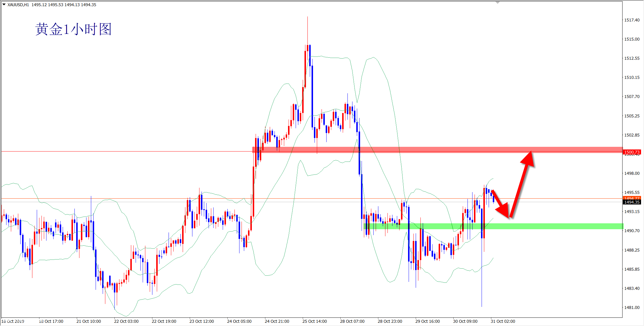Click the gray chart shift triangle marker
Screen dimensions: 644x326
[497, 2]
